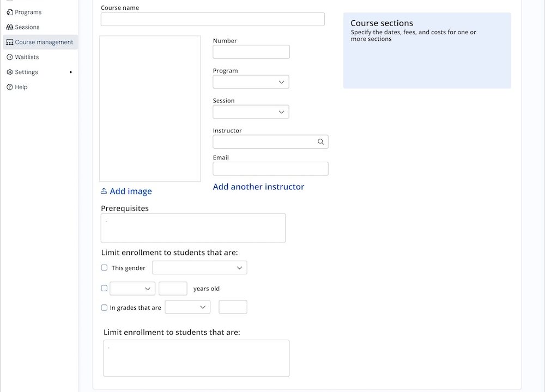The height and width of the screenshot is (392, 545).
Task: Check the age restriction checkbox
Action: click(x=104, y=288)
